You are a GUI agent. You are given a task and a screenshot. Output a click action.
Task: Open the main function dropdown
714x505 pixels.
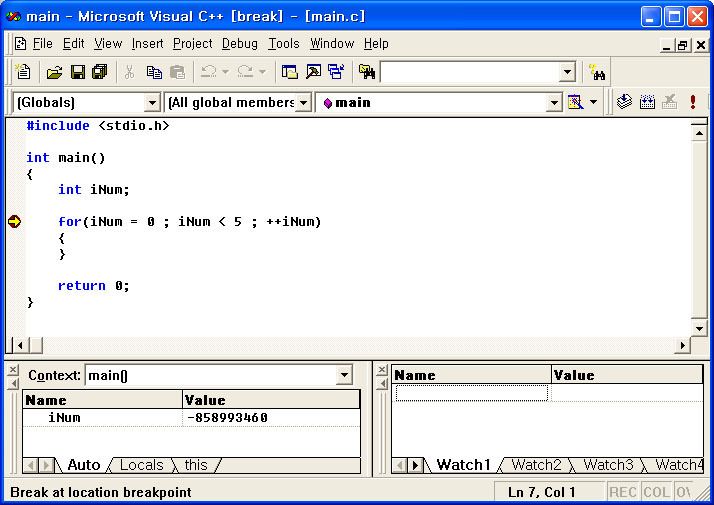554,103
